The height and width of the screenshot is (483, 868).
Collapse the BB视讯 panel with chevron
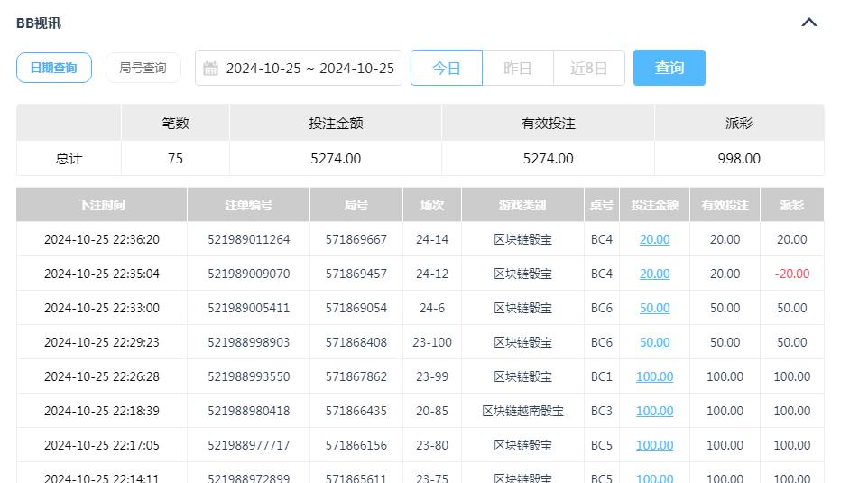pyautogui.click(x=808, y=23)
